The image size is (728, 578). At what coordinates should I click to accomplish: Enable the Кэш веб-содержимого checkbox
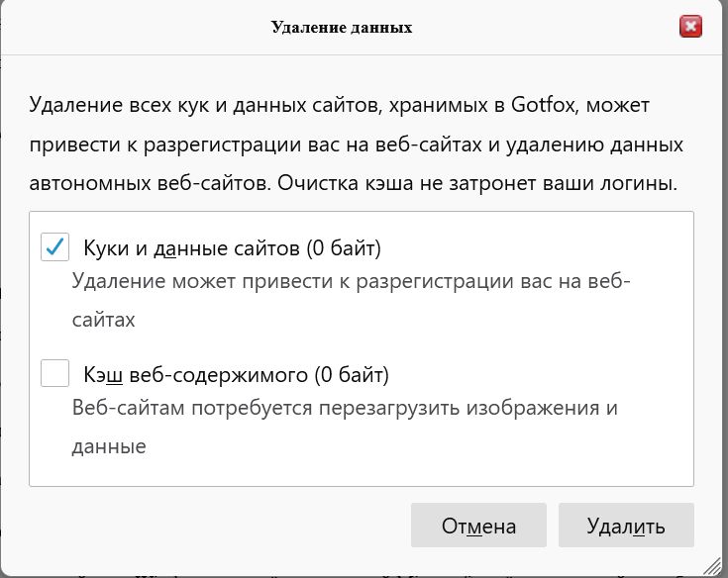pos(54,373)
